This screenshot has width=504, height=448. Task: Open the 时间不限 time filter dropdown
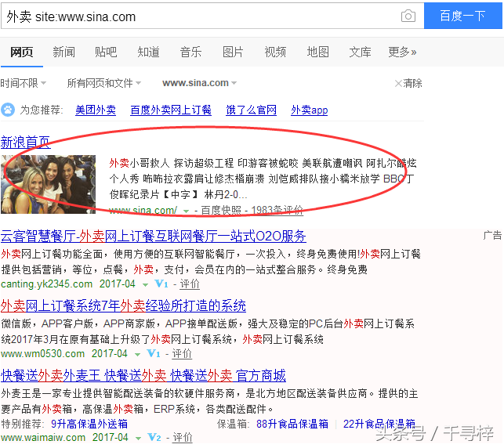pyautogui.click(x=24, y=83)
